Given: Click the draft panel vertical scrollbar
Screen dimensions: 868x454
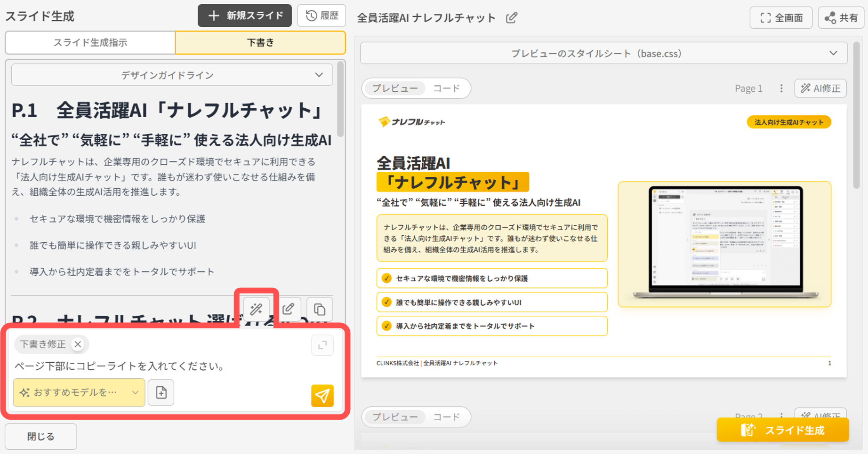Looking at the screenshot, I should pos(340,100).
